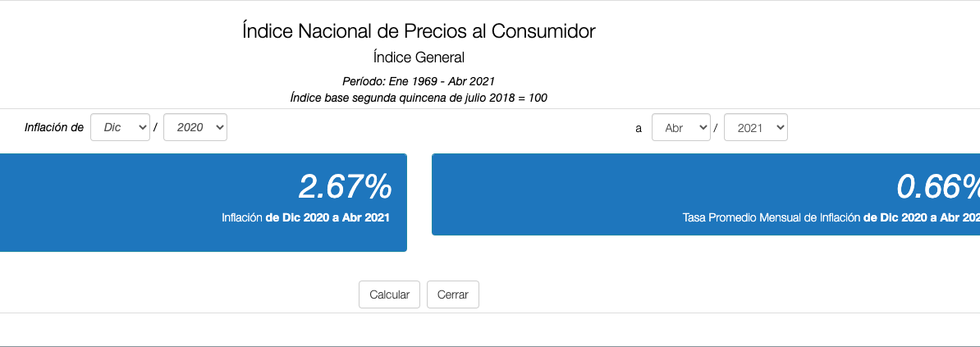Click the Índice base segunda quincena text line

419,98
